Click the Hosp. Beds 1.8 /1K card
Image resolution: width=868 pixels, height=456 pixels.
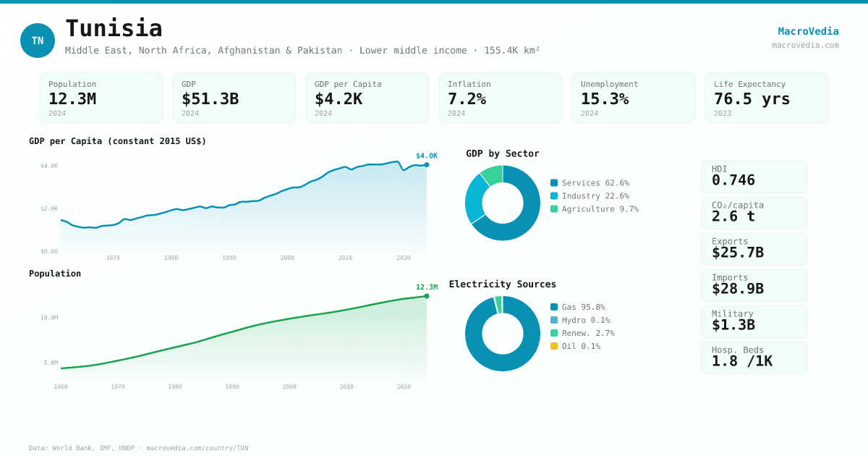(x=754, y=358)
